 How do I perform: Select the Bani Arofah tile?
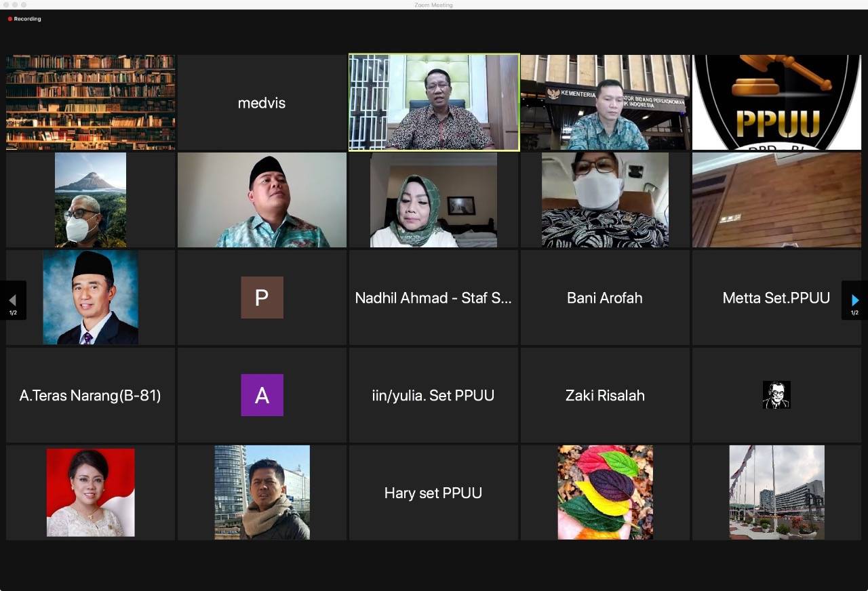coord(605,298)
